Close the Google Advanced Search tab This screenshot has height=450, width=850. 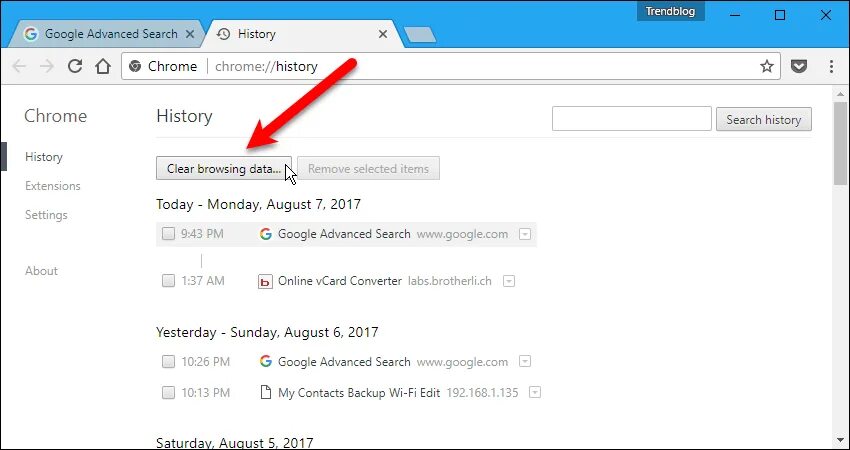(190, 34)
